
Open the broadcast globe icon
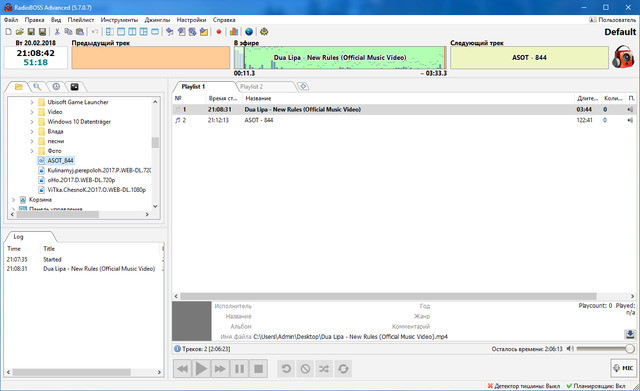[249, 31]
